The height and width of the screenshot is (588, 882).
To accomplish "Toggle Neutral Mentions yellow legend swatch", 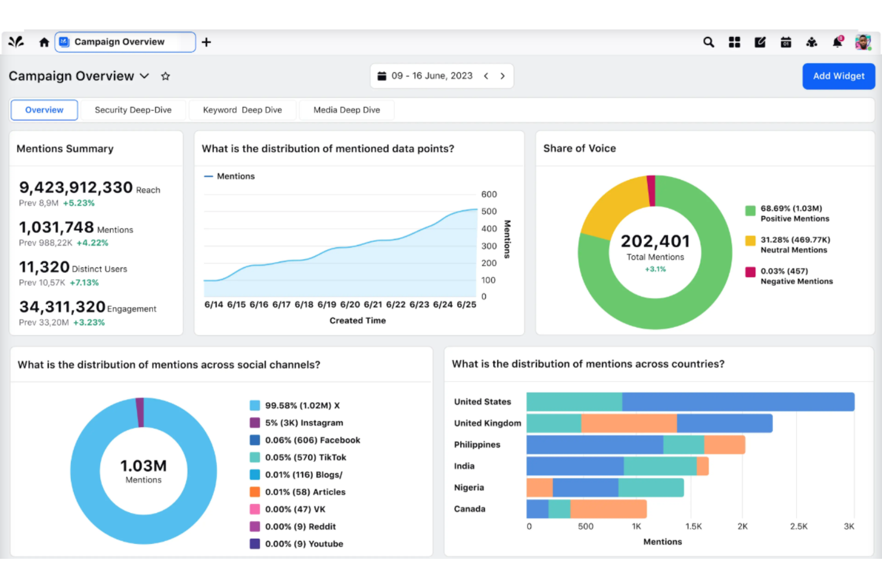I will (750, 241).
